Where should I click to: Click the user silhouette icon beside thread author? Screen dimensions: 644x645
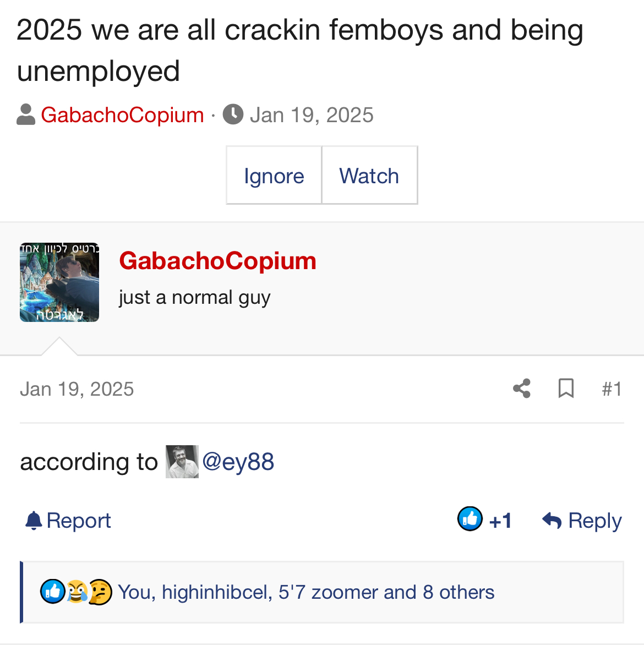point(26,115)
